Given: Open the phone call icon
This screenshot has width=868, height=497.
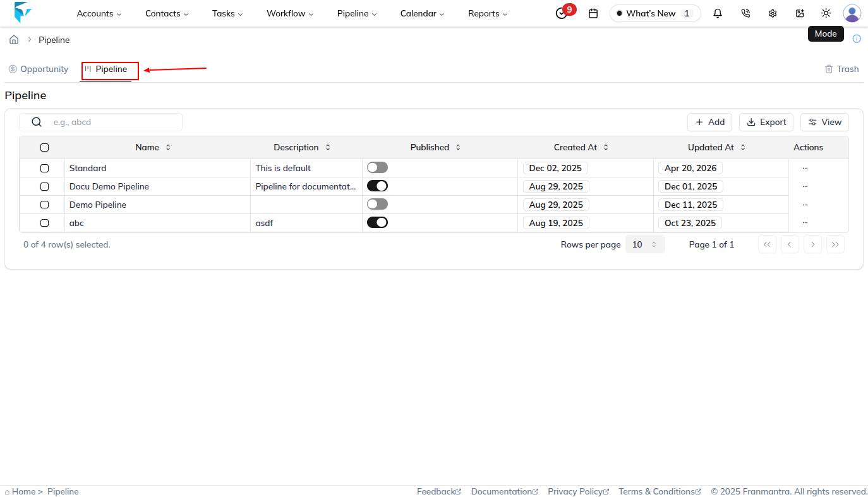Looking at the screenshot, I should pos(745,13).
